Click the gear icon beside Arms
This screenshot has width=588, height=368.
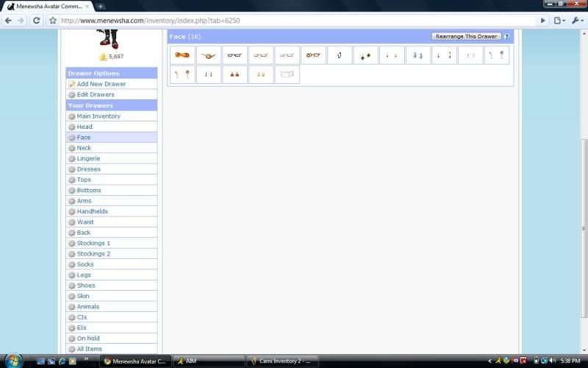tap(71, 201)
